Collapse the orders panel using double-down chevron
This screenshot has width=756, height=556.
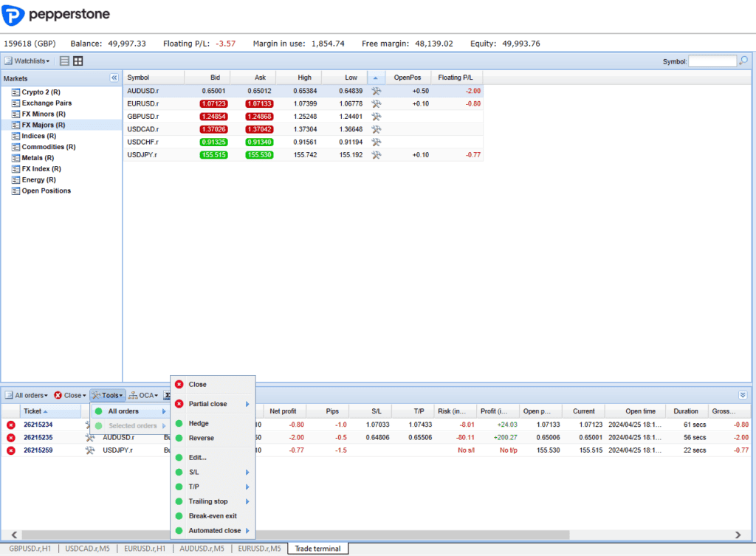743,395
